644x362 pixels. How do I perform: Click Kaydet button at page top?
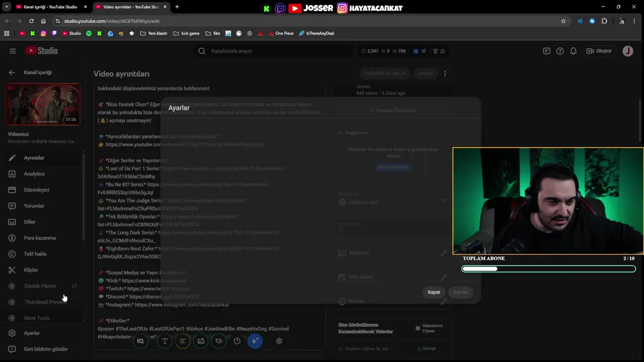click(x=426, y=73)
